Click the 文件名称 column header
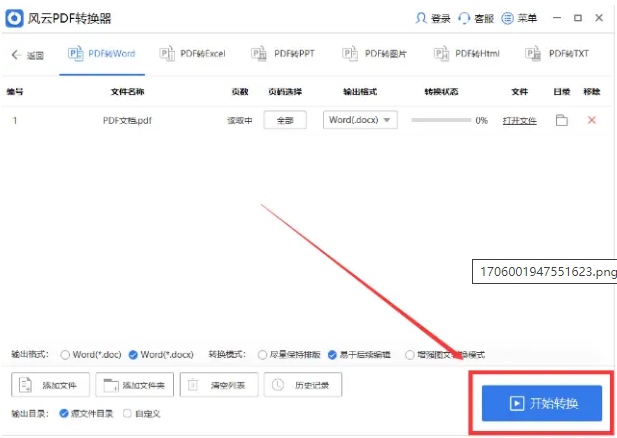 127,92
